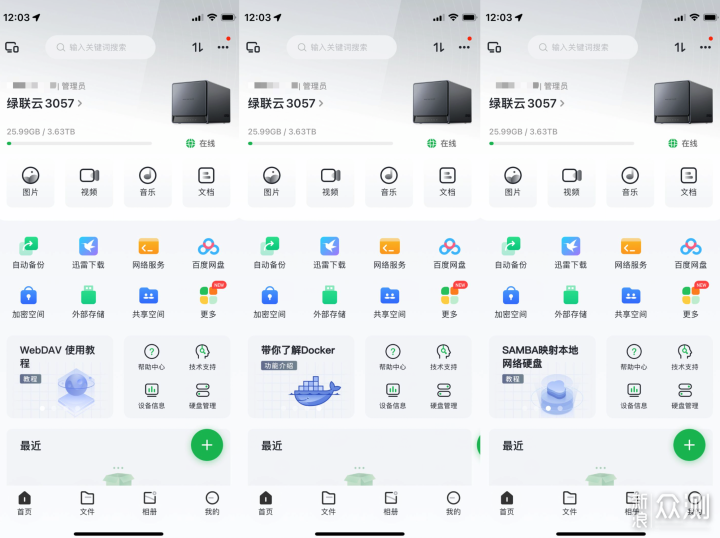Open WebDAV 使用教程 banner card
720x538 pixels.
coord(60,376)
